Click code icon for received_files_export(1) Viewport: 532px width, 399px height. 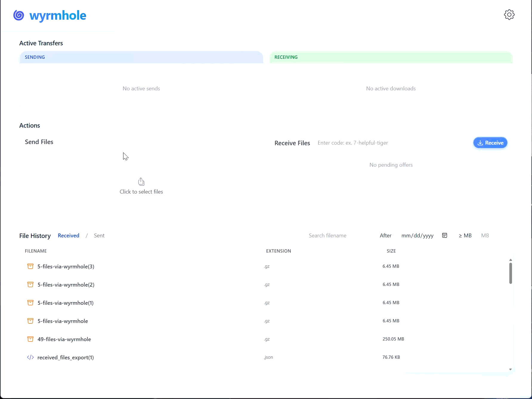30,357
